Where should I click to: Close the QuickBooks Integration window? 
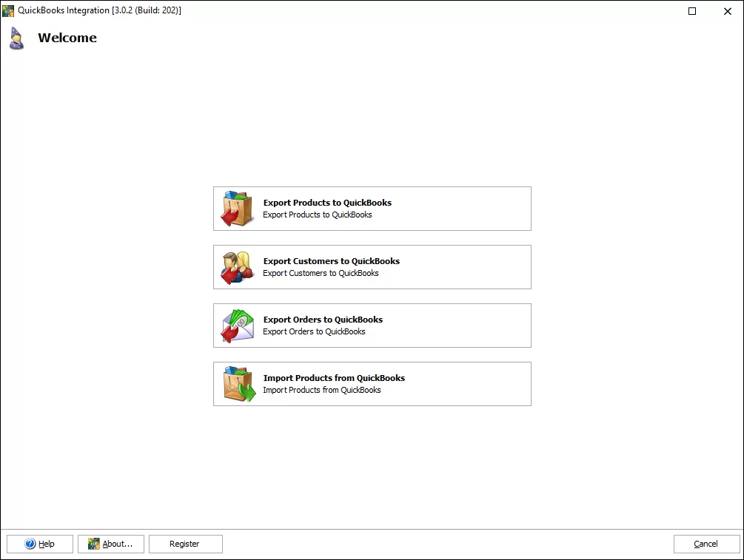[727, 11]
